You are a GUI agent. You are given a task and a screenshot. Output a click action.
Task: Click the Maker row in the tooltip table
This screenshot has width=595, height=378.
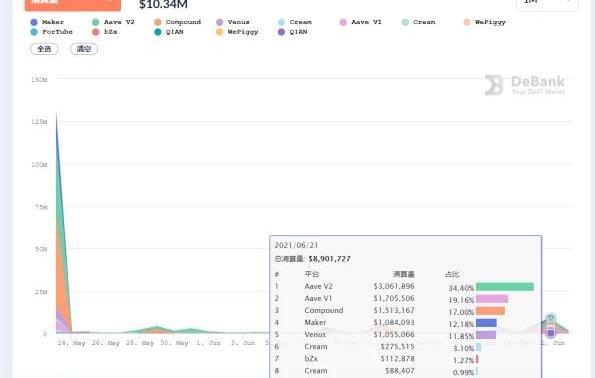point(405,323)
